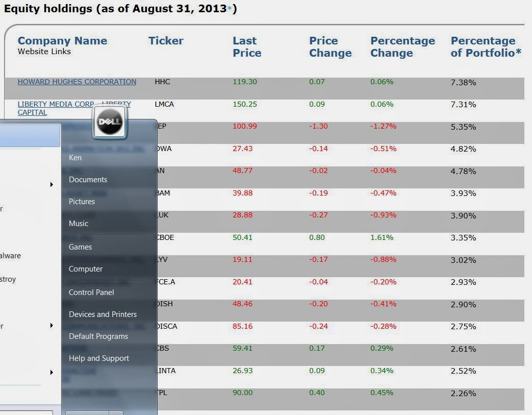This screenshot has height=415, width=532.
Task: Select the highlighted top entry in Start menu's left pane
Action: [30, 136]
